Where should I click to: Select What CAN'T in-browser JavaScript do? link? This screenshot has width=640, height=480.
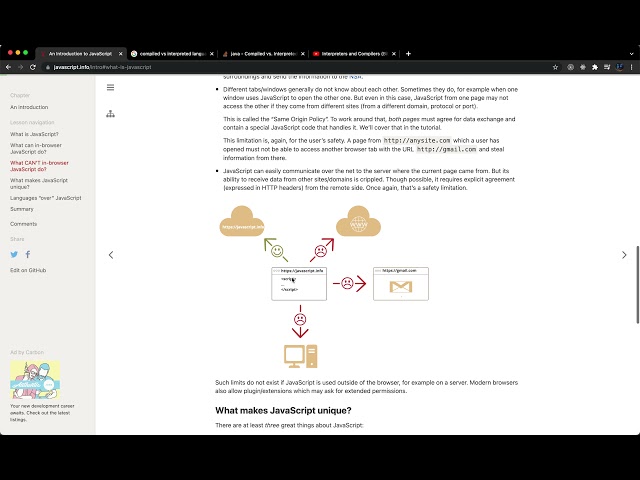click(39, 166)
